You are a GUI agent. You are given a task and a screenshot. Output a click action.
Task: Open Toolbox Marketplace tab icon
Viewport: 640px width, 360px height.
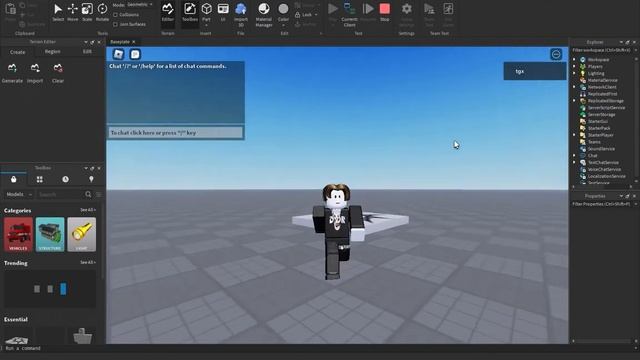(13, 179)
